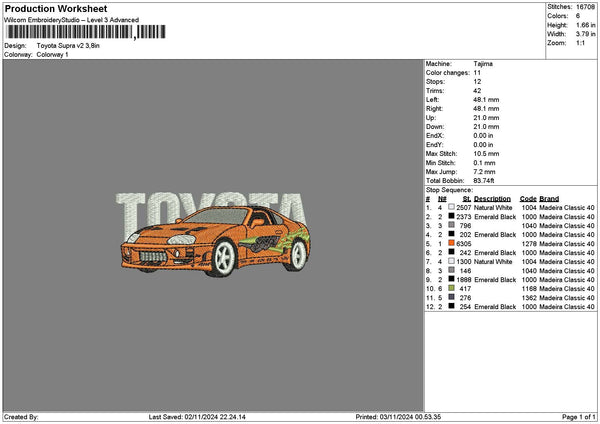Select the Height value '1.66 in'
Screen dimensions: 600x424
tap(585, 25)
